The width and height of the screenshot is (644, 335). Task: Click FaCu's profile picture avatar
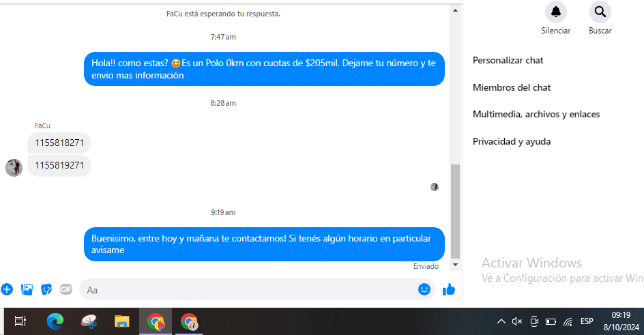click(14, 167)
